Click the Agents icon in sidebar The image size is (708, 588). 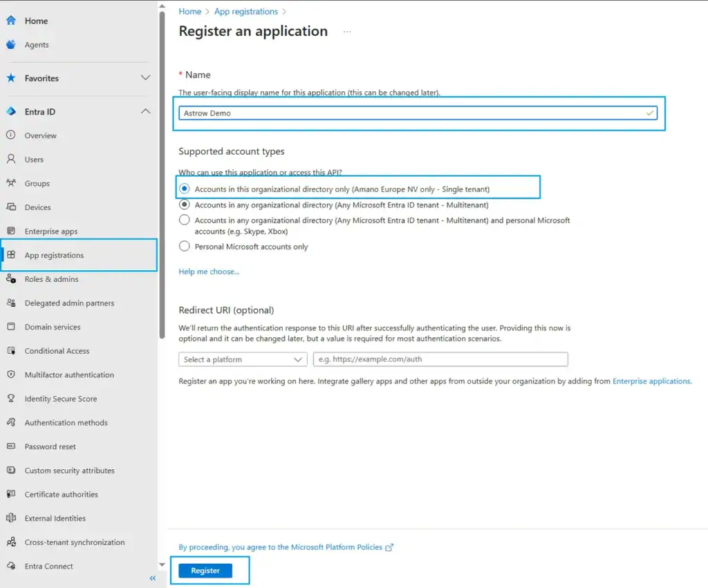[x=11, y=45]
